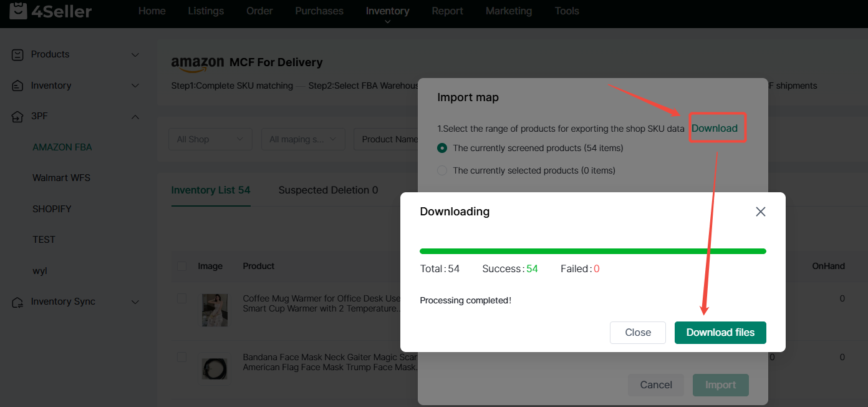The image size is (868, 407).
Task: Collapse the 3PF sidebar section chevron
Action: [x=135, y=117]
